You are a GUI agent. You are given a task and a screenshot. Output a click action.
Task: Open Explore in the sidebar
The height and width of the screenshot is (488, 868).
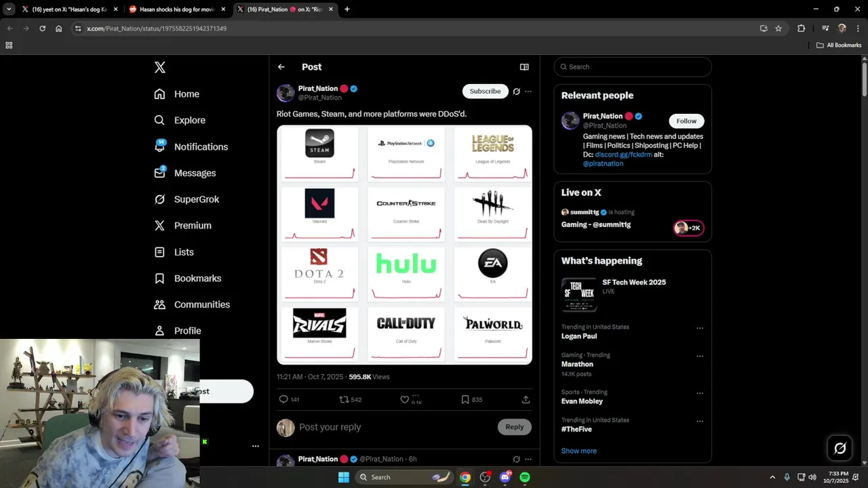point(180,120)
